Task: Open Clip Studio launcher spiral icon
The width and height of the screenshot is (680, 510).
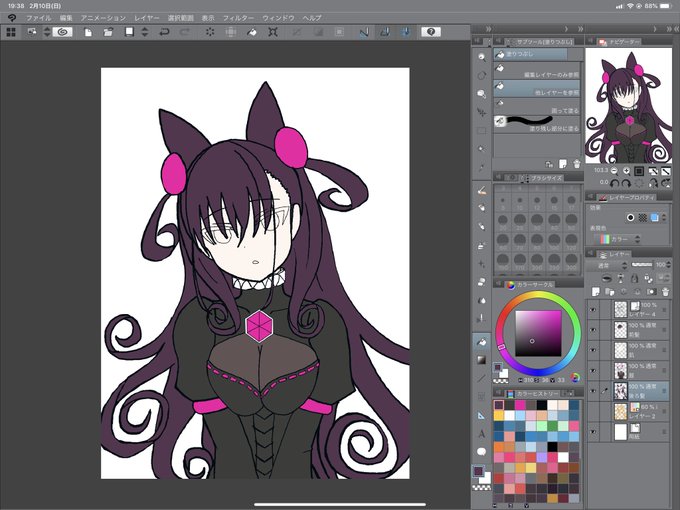Action: point(62,32)
